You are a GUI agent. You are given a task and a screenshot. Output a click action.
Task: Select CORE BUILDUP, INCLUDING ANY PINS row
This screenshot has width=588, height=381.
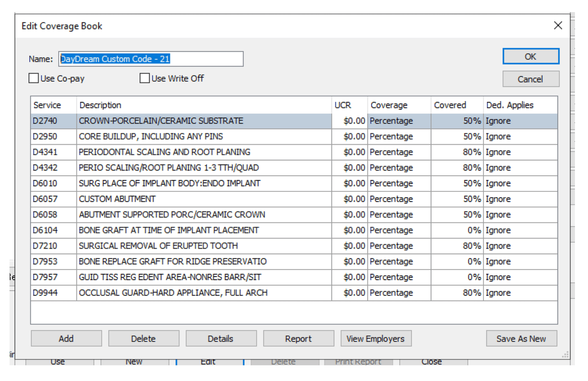click(294, 137)
